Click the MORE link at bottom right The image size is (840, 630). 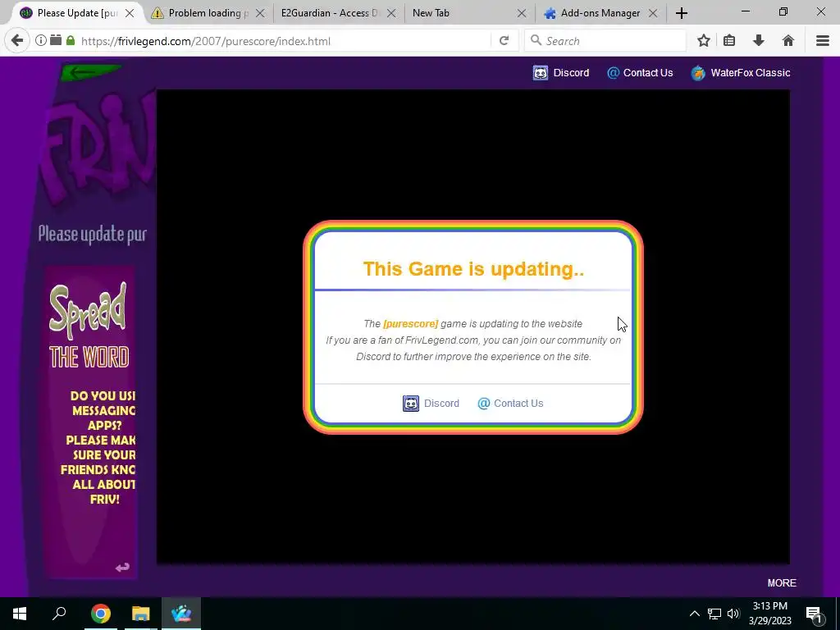(782, 583)
